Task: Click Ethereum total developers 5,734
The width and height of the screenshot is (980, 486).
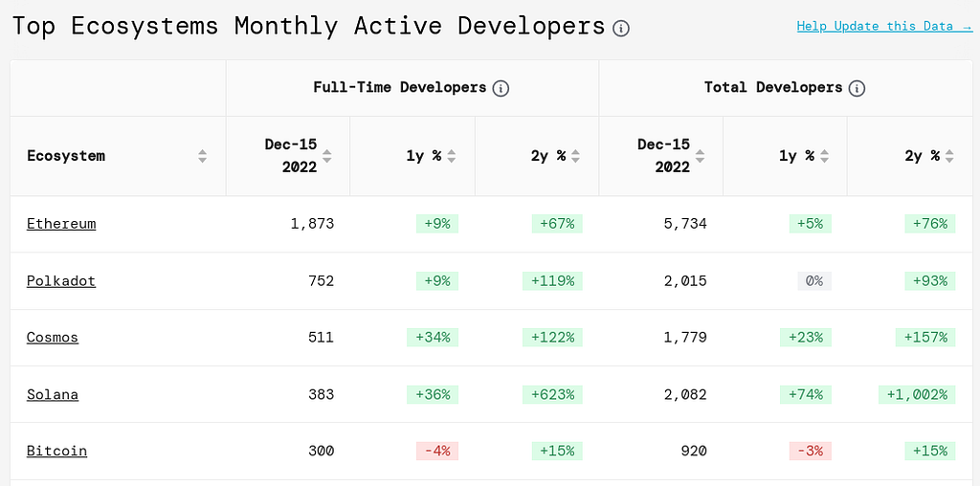Action: pyautogui.click(x=685, y=224)
